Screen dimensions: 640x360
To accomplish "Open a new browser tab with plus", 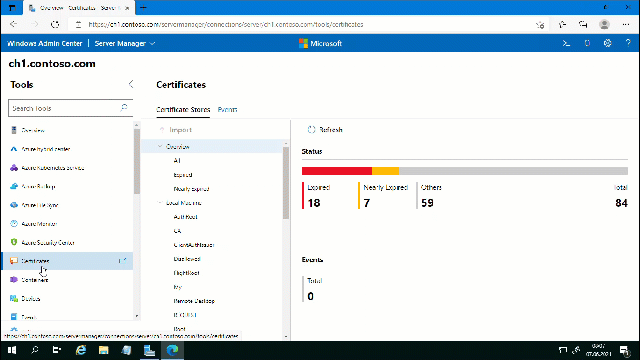I will pyautogui.click(x=143, y=8).
